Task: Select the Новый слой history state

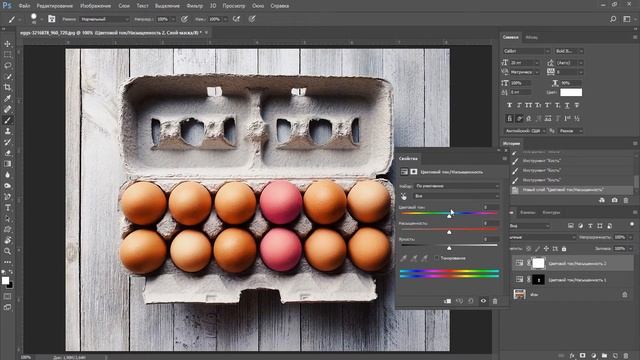Action: [x=571, y=190]
